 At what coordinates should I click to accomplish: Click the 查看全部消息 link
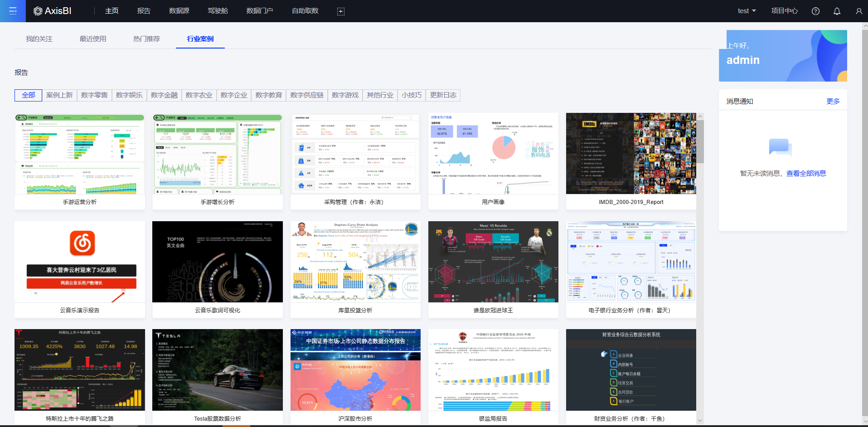[806, 174]
